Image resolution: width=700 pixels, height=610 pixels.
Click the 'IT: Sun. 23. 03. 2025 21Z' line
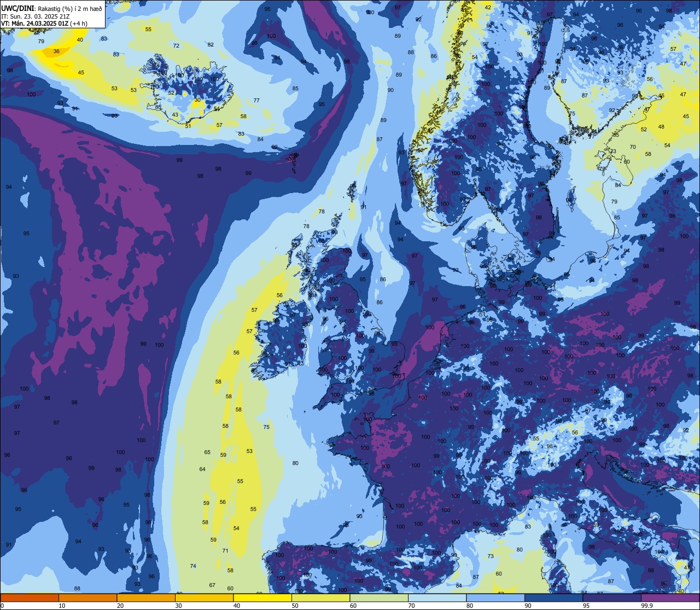point(36,16)
